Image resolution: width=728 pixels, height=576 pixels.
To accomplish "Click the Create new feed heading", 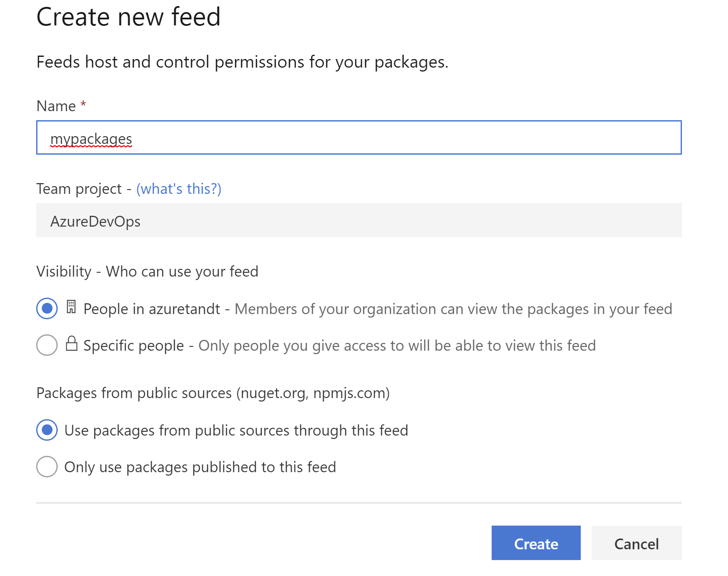I will point(129,17).
